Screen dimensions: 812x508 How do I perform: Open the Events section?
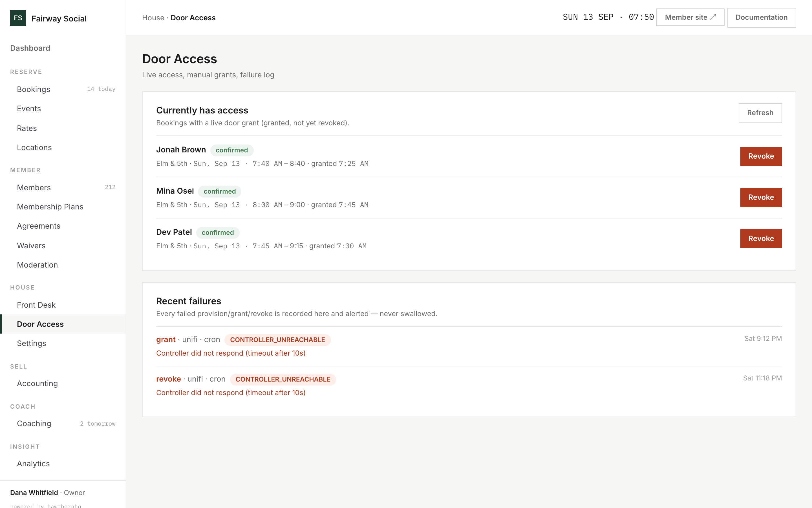(63, 109)
